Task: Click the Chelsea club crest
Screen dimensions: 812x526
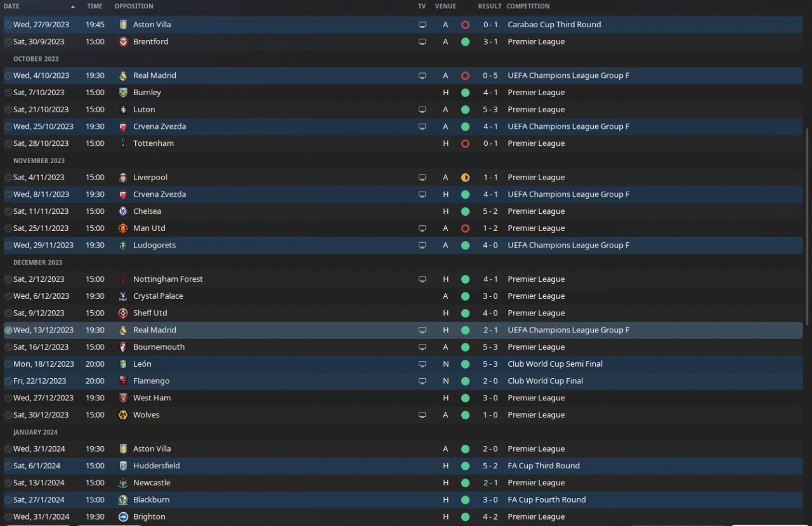Action: coord(123,211)
